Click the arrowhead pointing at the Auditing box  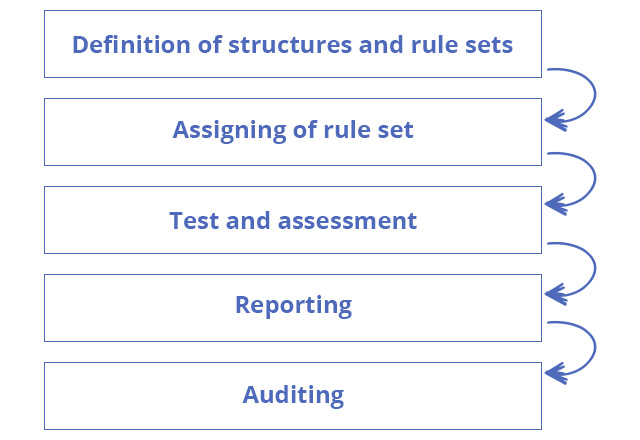[556, 373]
